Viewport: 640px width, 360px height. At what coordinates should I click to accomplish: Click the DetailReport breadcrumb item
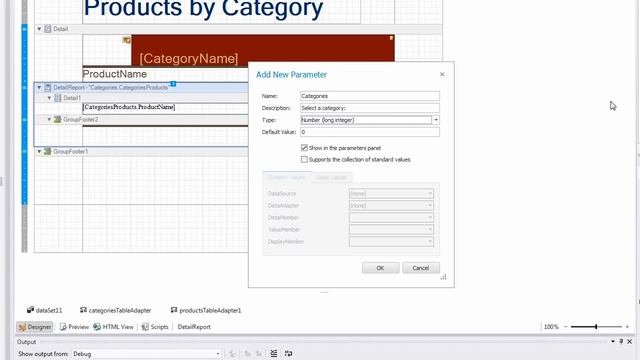[x=194, y=327]
